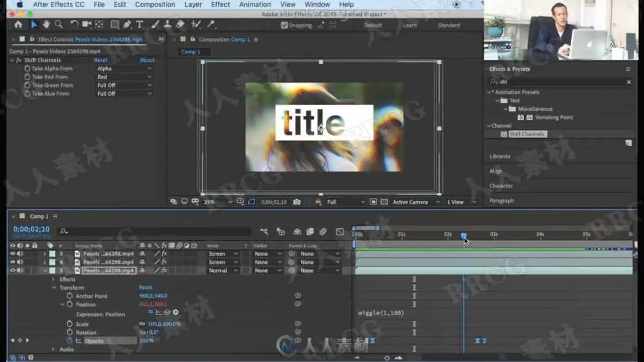This screenshot has width=644, height=362.
Task: Select the Pen tool
Action: pyautogui.click(x=127, y=24)
